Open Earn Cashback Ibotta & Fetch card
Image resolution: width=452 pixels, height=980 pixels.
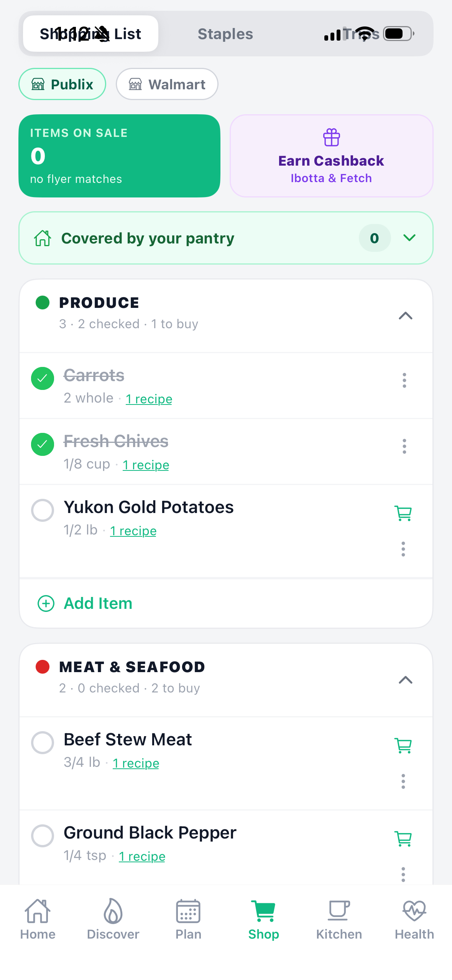click(x=331, y=156)
